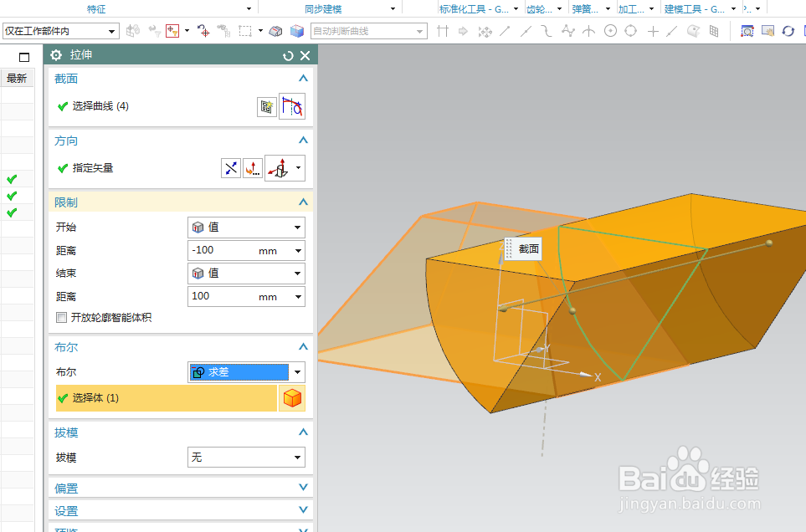806x532 pixels.
Task: Click the inferred vector icon
Action: point(279,168)
